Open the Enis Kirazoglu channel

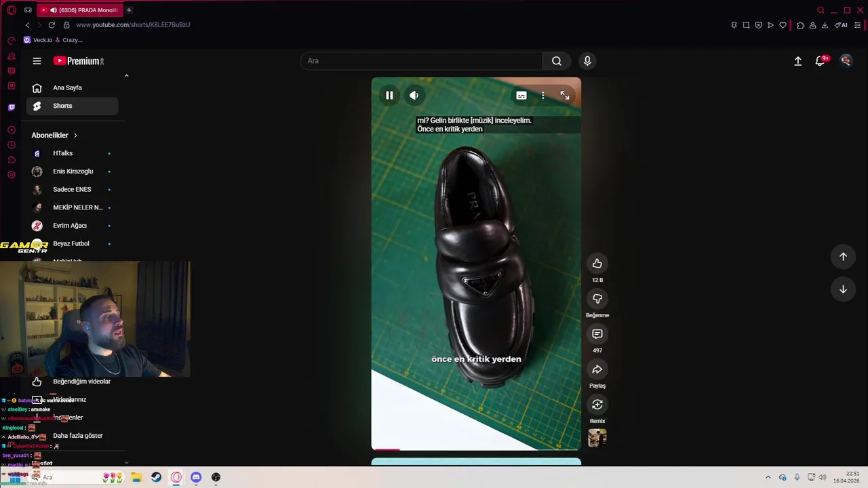click(72, 171)
